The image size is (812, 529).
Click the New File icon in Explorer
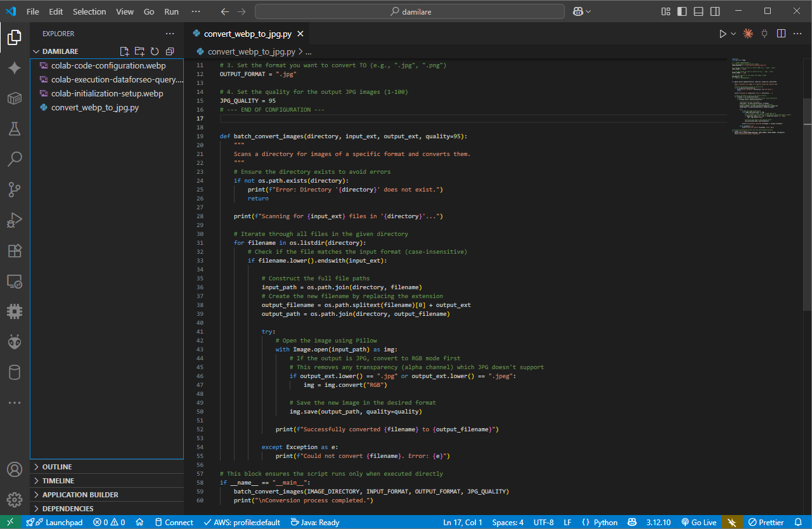click(124, 51)
